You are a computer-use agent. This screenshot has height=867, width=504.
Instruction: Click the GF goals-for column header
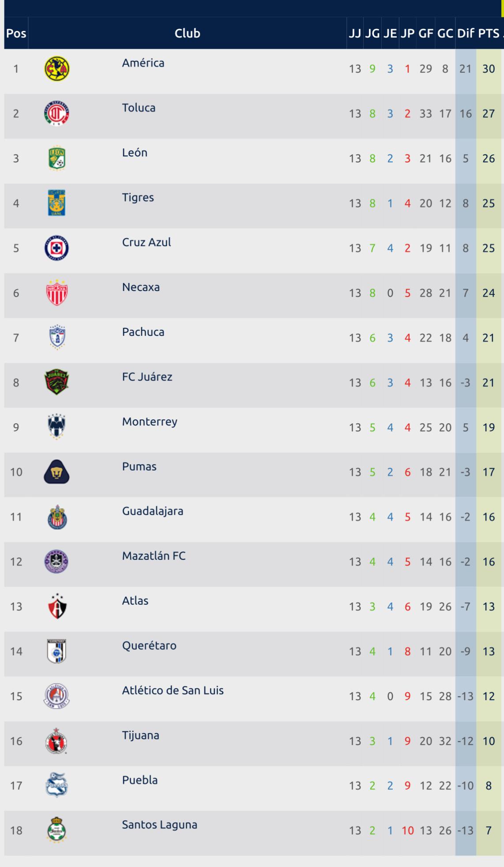[x=426, y=34]
